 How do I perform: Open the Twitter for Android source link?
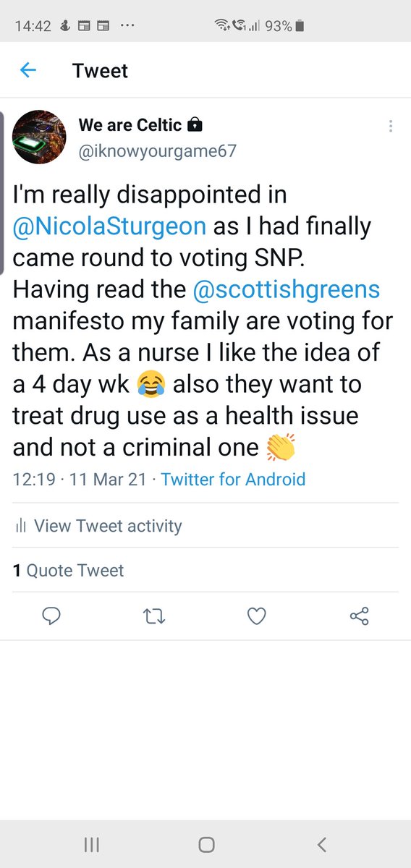click(x=233, y=479)
